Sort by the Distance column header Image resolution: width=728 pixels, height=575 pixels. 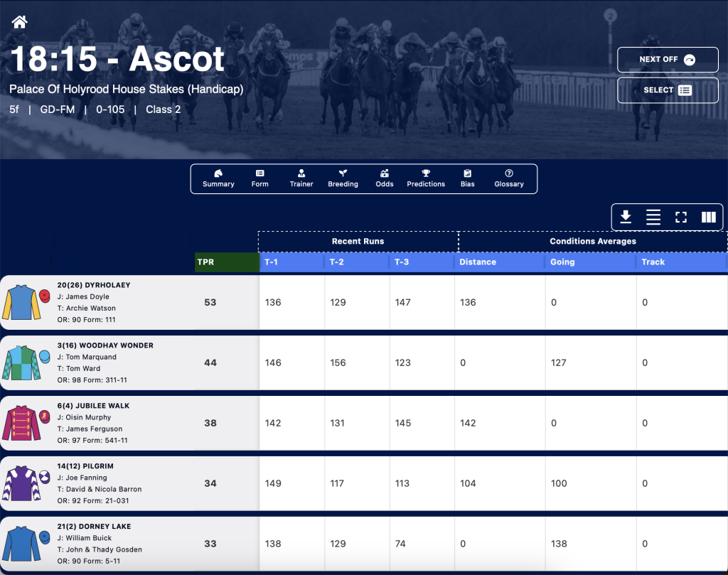pyautogui.click(x=500, y=262)
